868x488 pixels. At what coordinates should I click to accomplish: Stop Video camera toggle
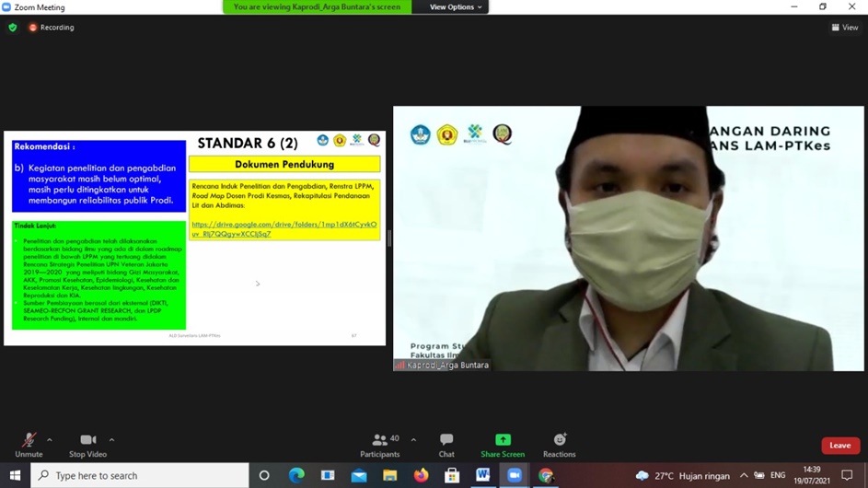click(88, 444)
